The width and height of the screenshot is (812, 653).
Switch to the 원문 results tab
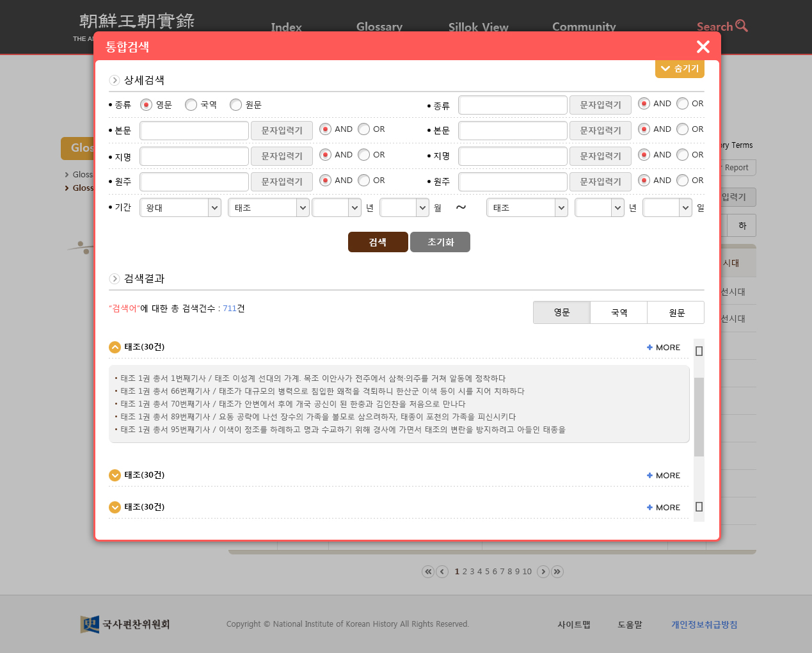coord(676,312)
